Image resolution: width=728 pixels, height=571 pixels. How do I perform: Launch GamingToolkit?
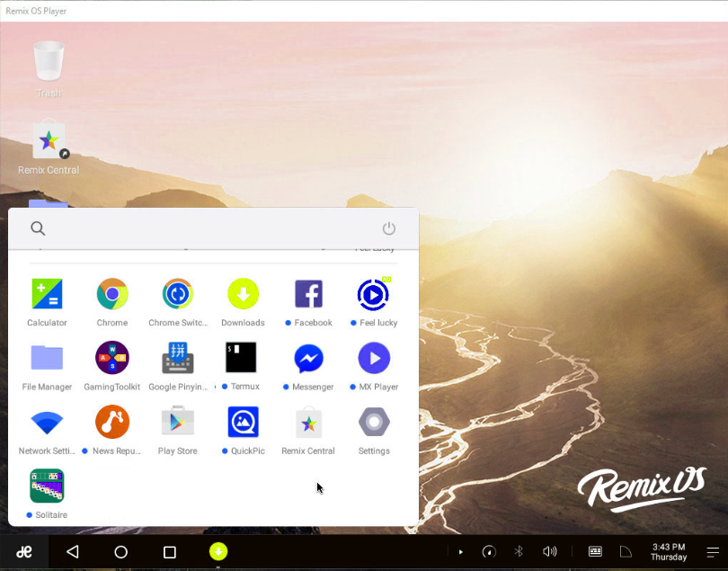coord(111,358)
